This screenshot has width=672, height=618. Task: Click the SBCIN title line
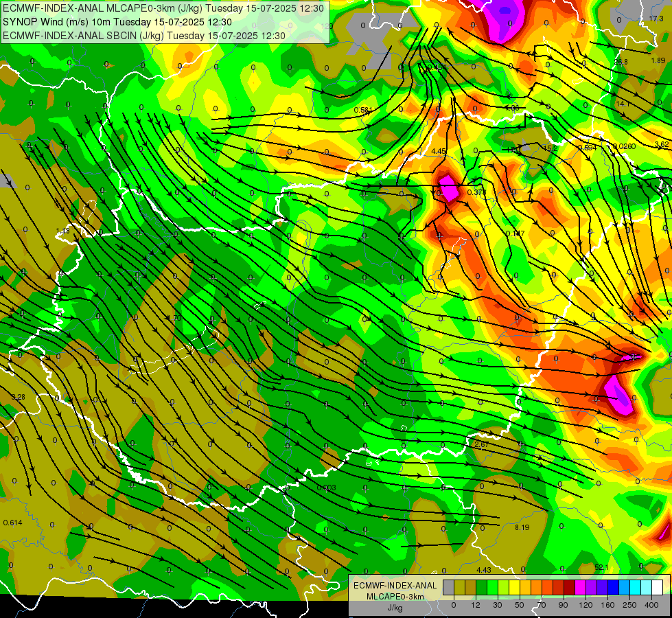[x=144, y=36]
